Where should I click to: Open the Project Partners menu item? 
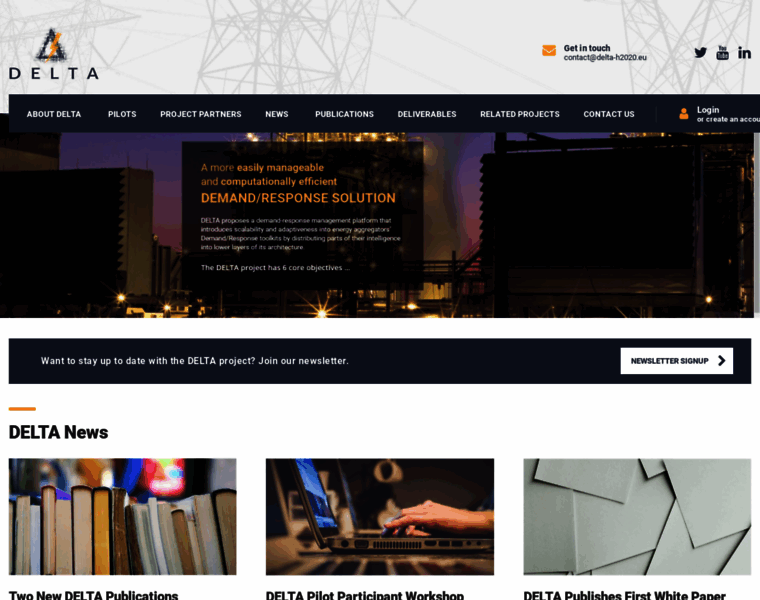[201, 114]
